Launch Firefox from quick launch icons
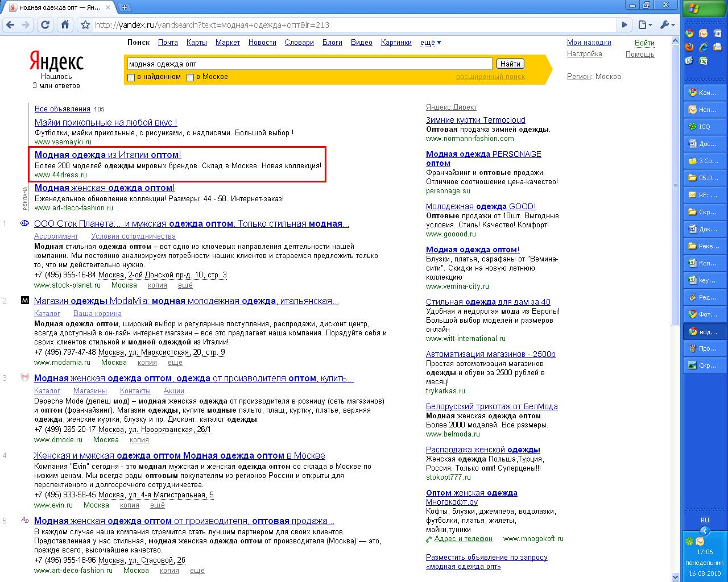The height and width of the screenshot is (582, 728). click(689, 47)
